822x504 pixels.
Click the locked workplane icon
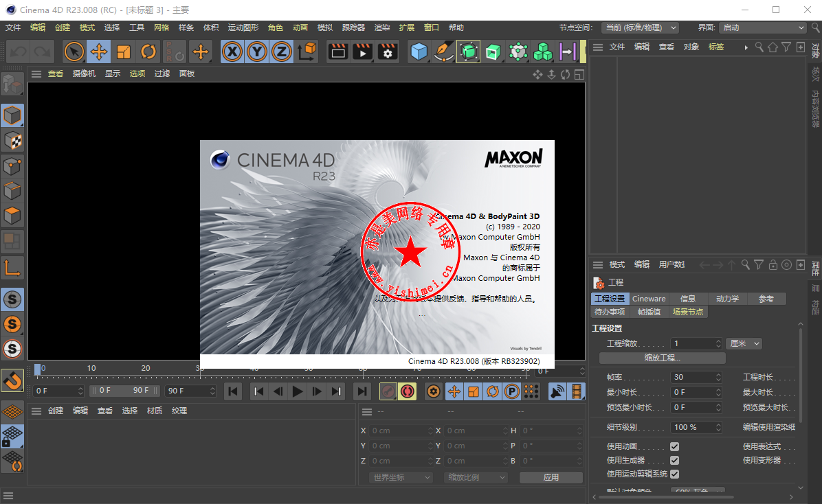12,437
